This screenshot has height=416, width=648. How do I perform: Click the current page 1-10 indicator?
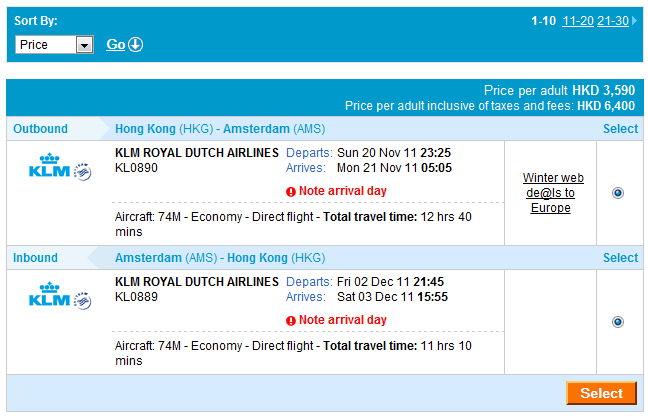(543, 20)
